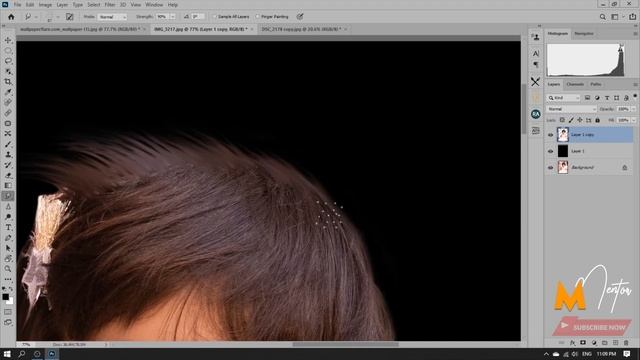Swap foreground and background colors
The width and height of the screenshot is (640, 360).
(11, 289)
